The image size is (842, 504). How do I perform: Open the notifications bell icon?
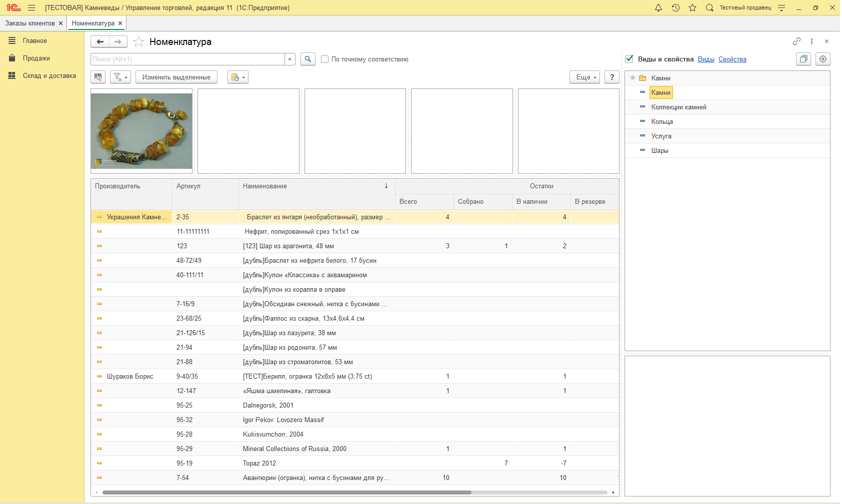(658, 7)
